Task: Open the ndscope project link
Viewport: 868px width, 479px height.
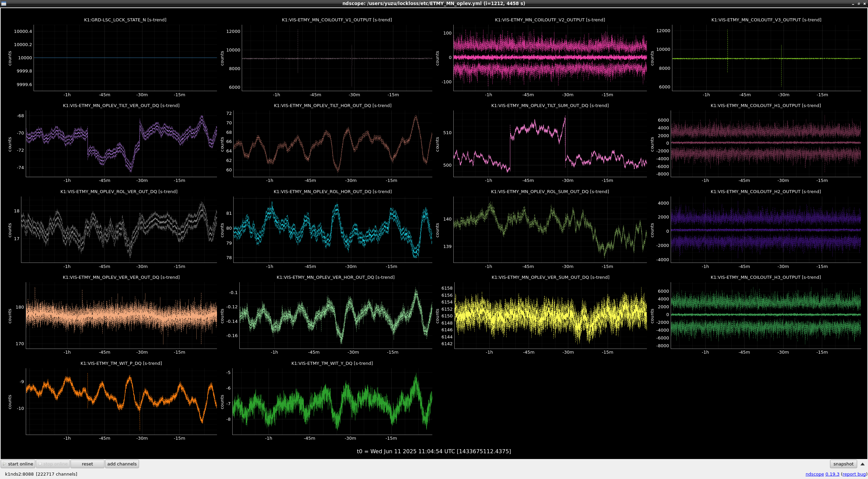Action: (814, 474)
